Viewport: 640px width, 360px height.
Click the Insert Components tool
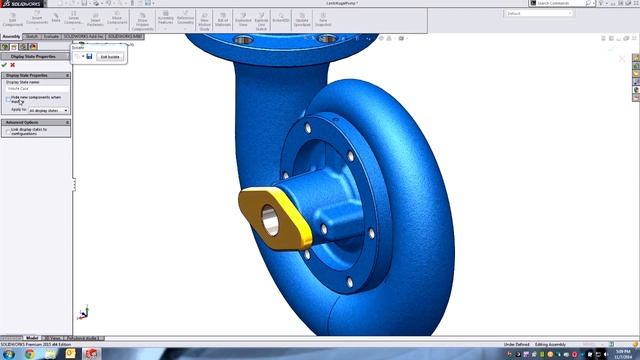point(37,18)
